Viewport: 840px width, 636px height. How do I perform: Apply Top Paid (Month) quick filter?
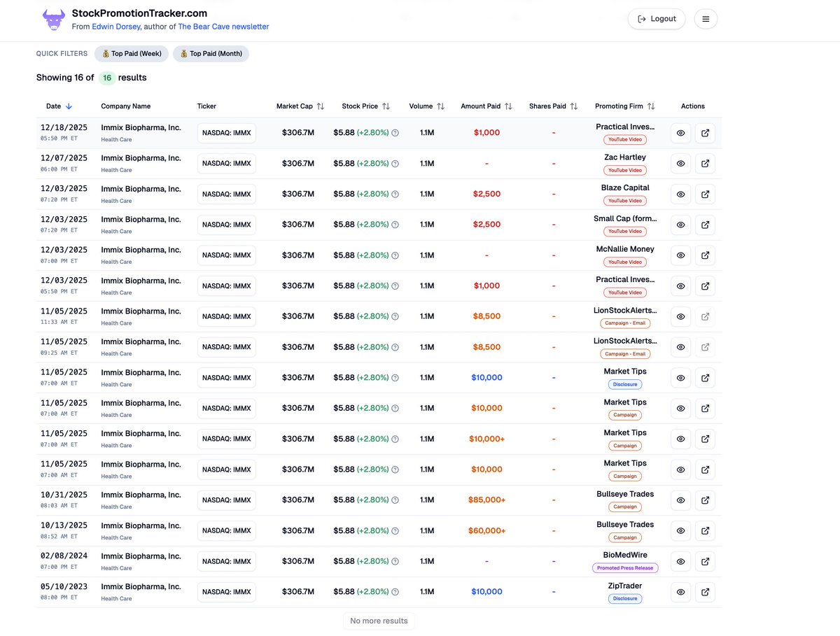coord(211,54)
